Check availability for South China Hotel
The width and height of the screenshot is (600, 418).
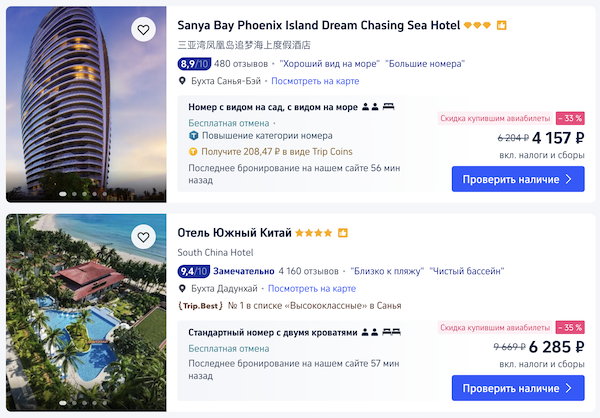pyautogui.click(x=517, y=388)
